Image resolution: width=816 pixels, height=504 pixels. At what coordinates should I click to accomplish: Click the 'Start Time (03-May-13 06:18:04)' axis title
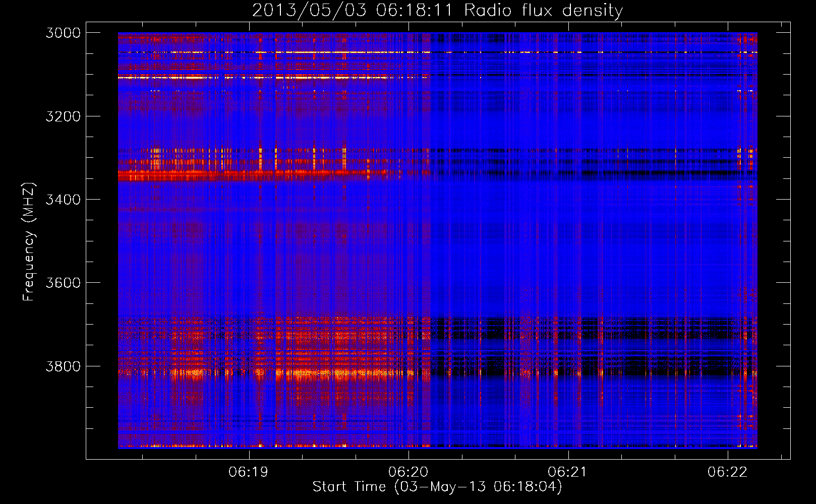tap(437, 487)
